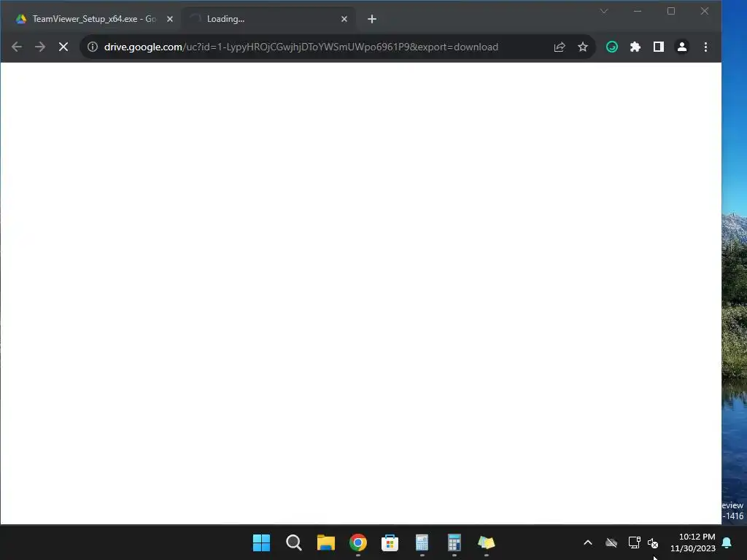This screenshot has height=560, width=747.
Task: Open File Explorer from taskbar
Action: [326, 542]
